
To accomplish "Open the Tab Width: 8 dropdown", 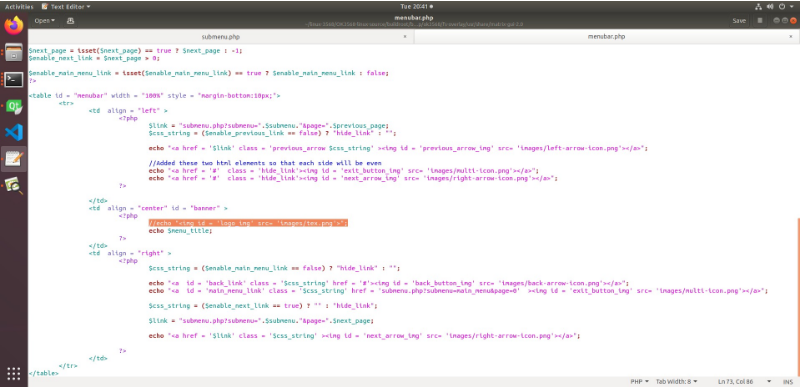I will 676,381.
